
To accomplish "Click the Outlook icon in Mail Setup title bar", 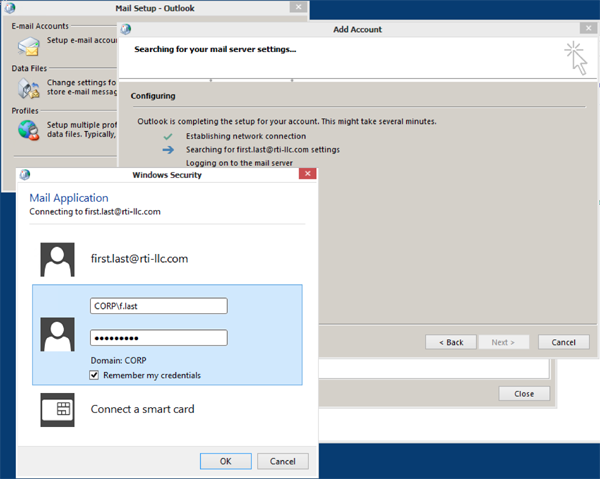I will point(10,8).
